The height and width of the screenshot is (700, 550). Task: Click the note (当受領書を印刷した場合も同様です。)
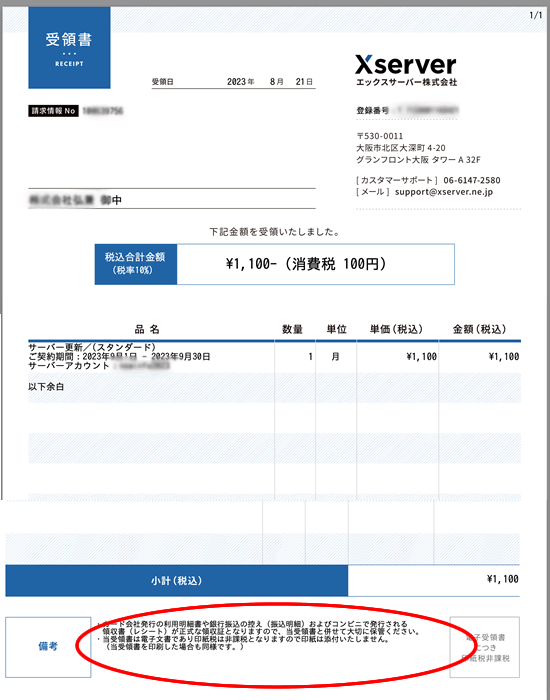pyautogui.click(x=175, y=646)
